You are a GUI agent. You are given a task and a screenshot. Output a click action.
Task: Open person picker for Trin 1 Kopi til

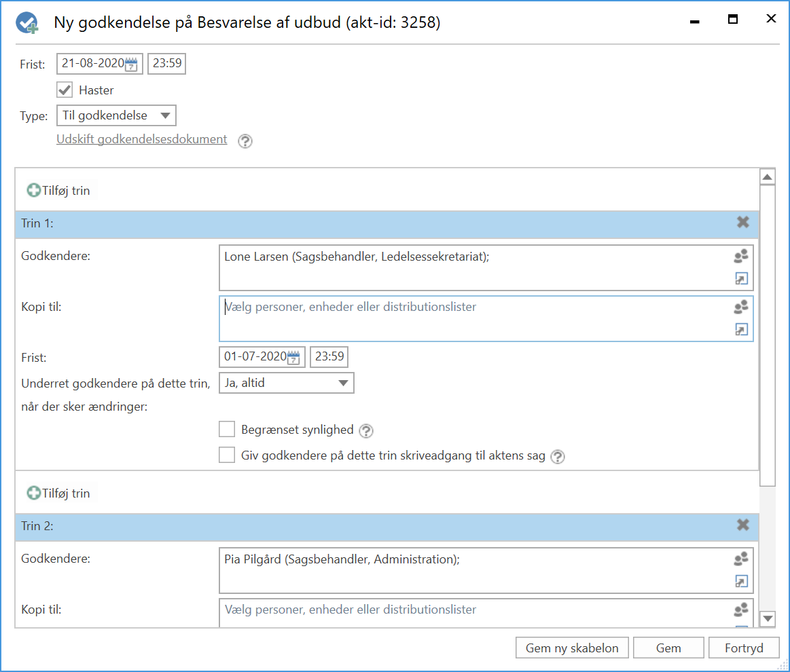pos(741,307)
